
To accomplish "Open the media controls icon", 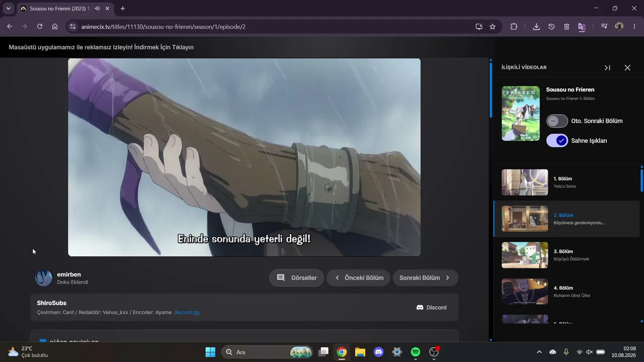I will [x=604, y=27].
